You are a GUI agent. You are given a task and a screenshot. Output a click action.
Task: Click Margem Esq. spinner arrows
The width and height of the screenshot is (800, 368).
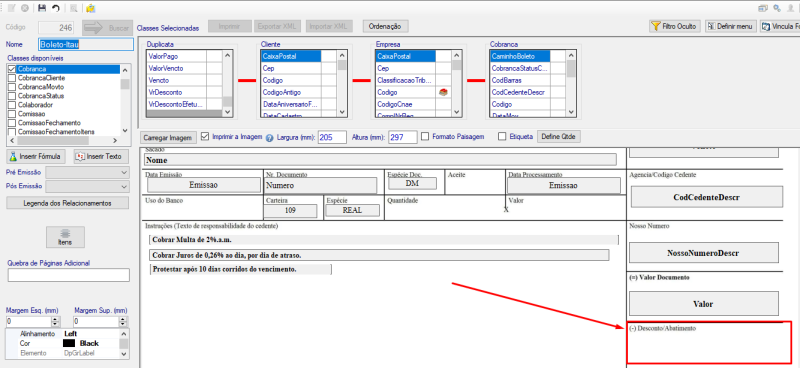click(56, 322)
